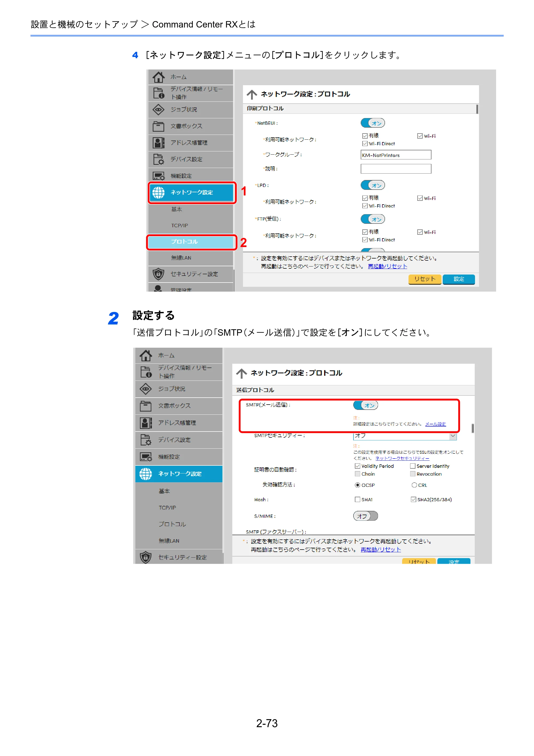Toggle the SMTP(メール送信) switch

click(x=366, y=405)
